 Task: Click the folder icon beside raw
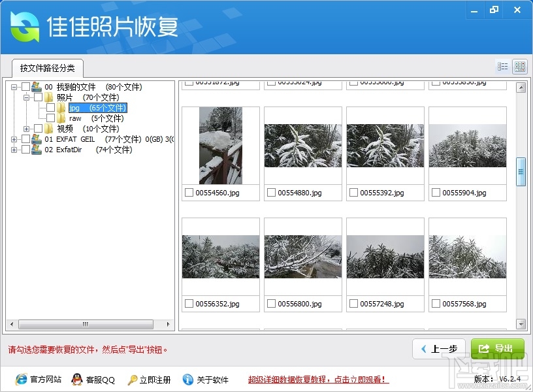pyautogui.click(x=61, y=118)
